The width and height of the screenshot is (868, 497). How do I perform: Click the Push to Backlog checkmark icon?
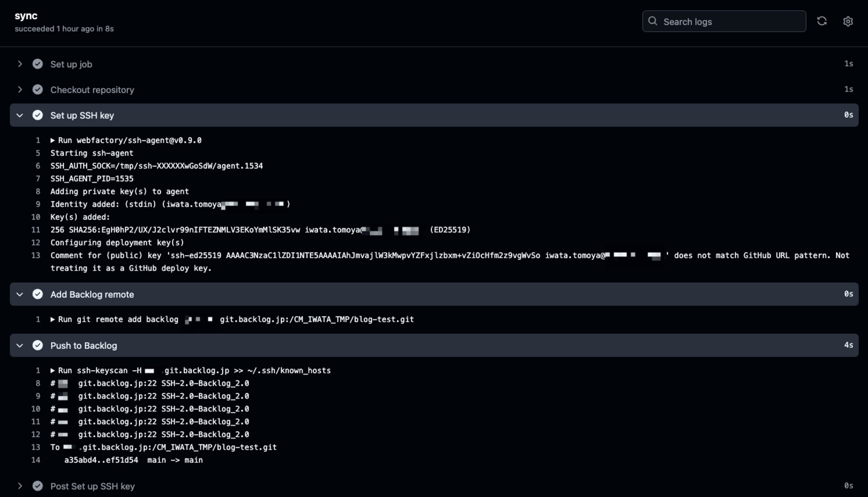38,346
